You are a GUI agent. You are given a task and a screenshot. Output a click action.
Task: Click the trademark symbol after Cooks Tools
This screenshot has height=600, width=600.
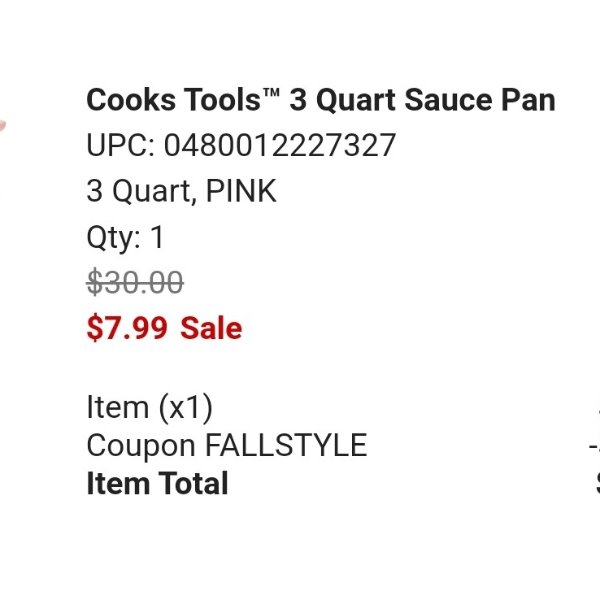click(x=272, y=94)
